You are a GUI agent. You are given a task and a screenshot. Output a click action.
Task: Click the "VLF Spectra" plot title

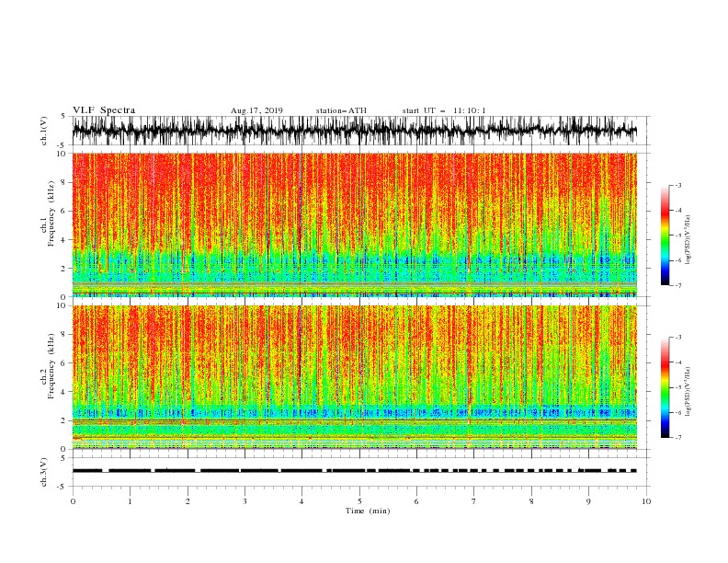(x=104, y=110)
